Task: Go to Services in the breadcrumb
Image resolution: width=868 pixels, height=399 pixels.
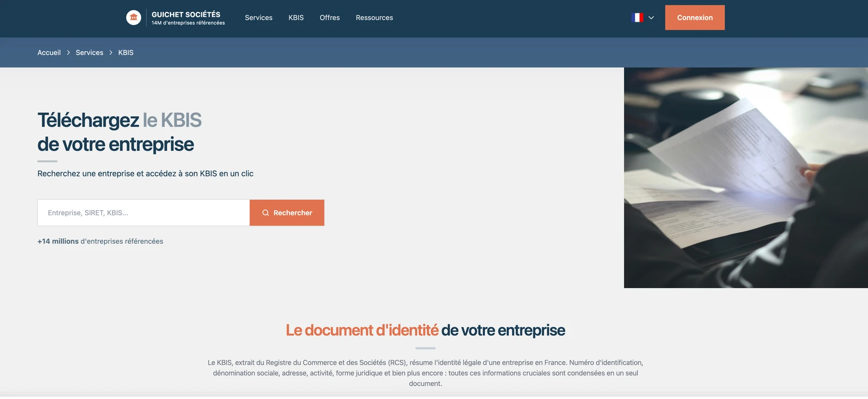Action: tap(90, 53)
